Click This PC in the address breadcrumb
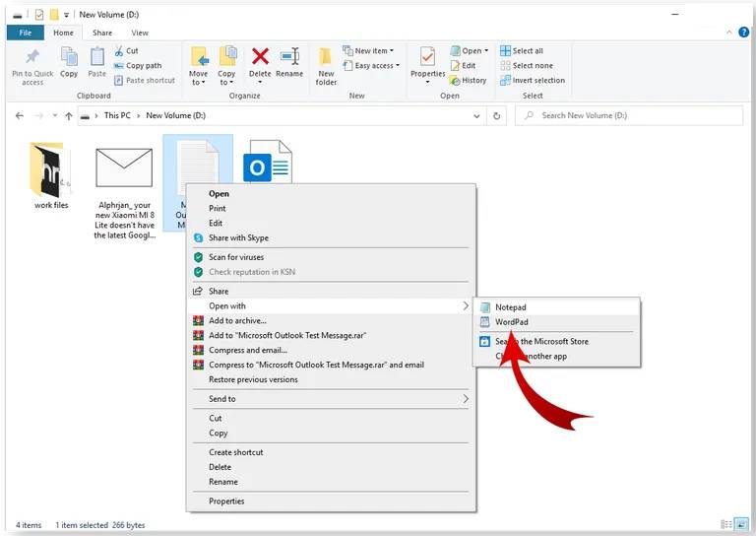Viewport: 756px width, 536px height. [x=117, y=116]
